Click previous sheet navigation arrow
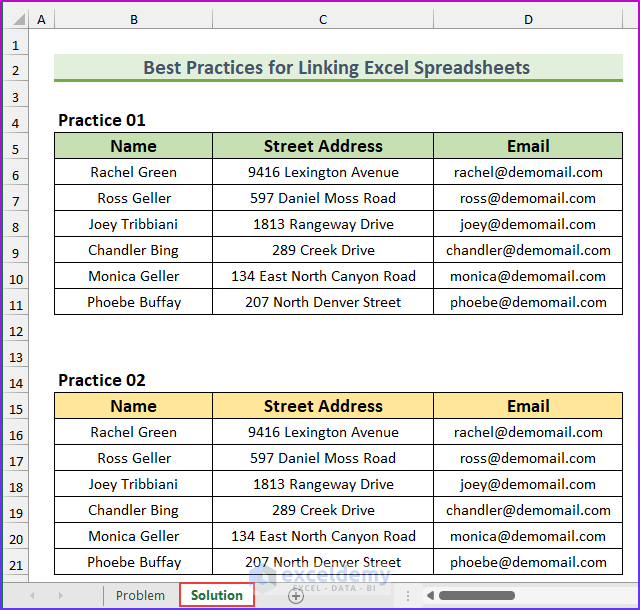 point(32,596)
